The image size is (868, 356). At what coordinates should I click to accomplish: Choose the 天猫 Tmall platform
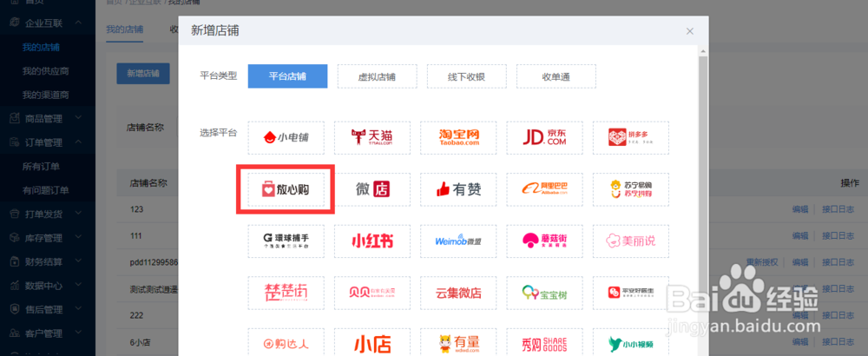click(x=372, y=138)
